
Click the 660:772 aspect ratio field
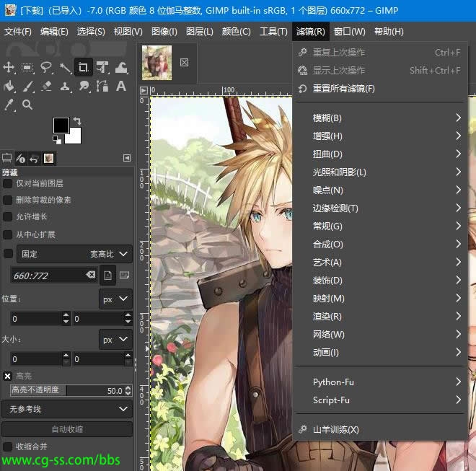48,276
